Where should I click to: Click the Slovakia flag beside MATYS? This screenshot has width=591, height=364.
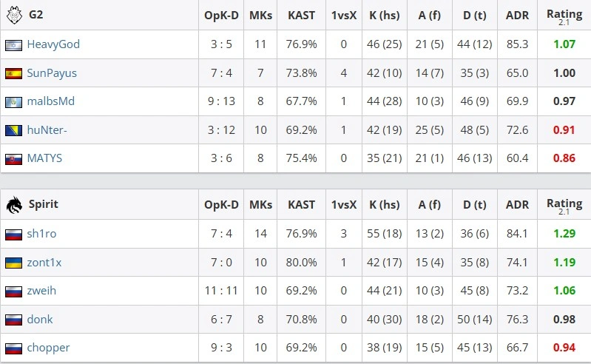13,159
